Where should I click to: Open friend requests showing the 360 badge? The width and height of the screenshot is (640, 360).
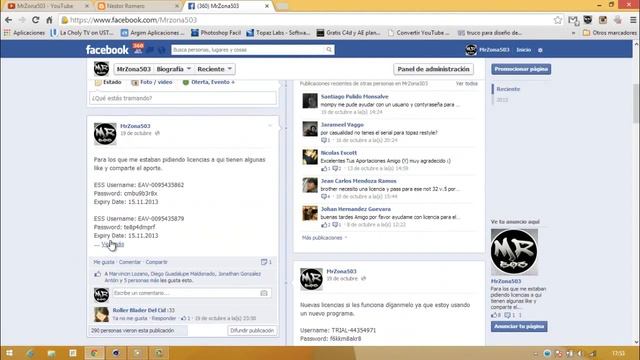coord(138,49)
